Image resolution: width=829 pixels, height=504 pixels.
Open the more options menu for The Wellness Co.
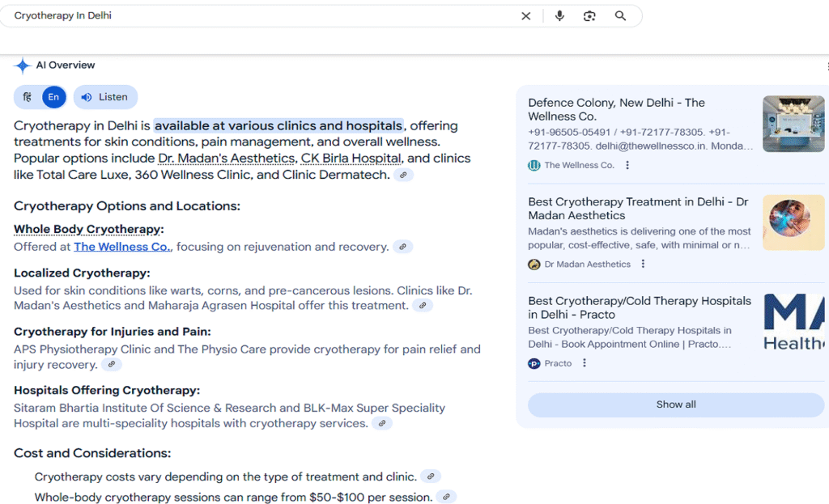tap(627, 165)
